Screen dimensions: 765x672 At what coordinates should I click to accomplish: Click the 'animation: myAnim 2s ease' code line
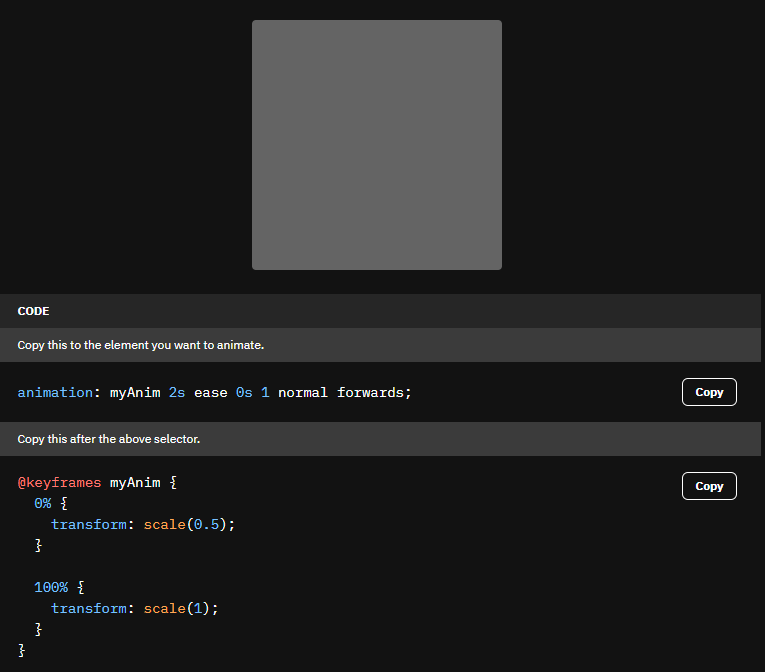[x=215, y=392]
